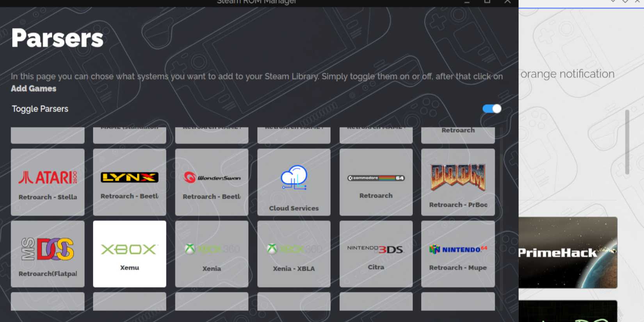Click the Add Games bold text
644x322 pixels.
[34, 89]
